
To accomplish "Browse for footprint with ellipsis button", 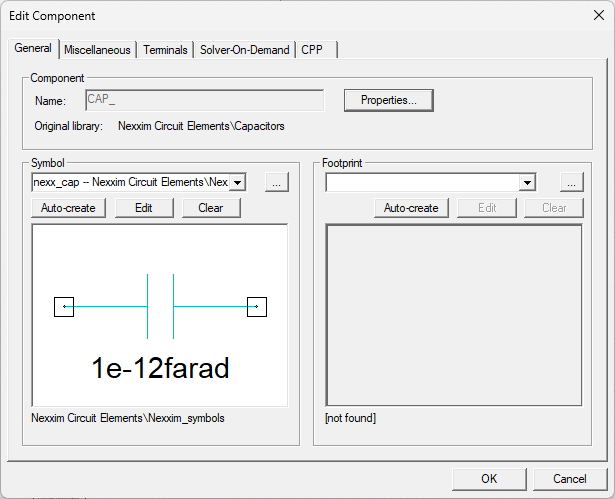I will coord(571,182).
